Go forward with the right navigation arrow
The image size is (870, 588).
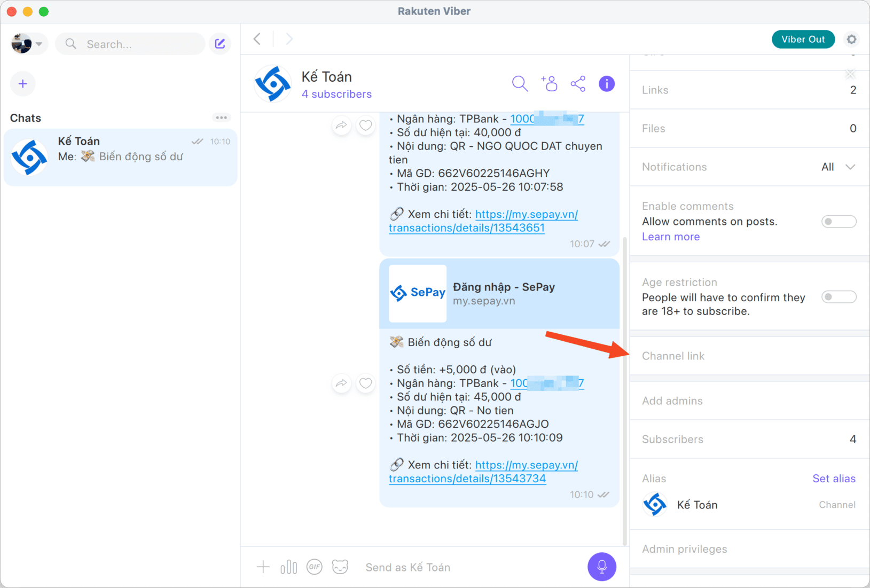tap(289, 39)
